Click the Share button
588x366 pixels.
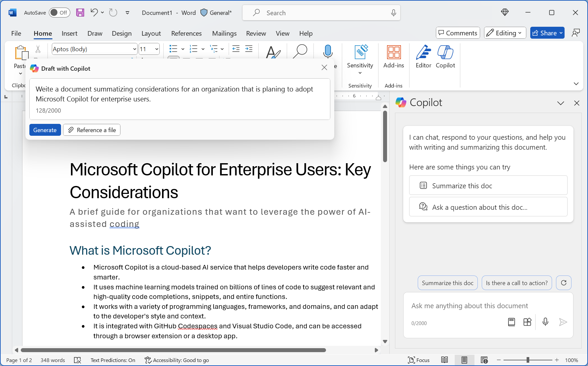(547, 33)
